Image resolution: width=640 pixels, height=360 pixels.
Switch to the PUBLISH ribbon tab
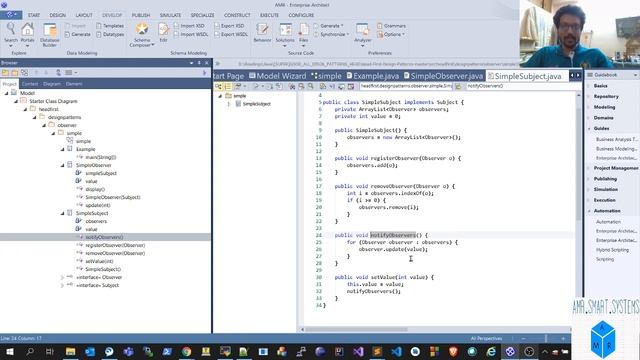[141, 15]
